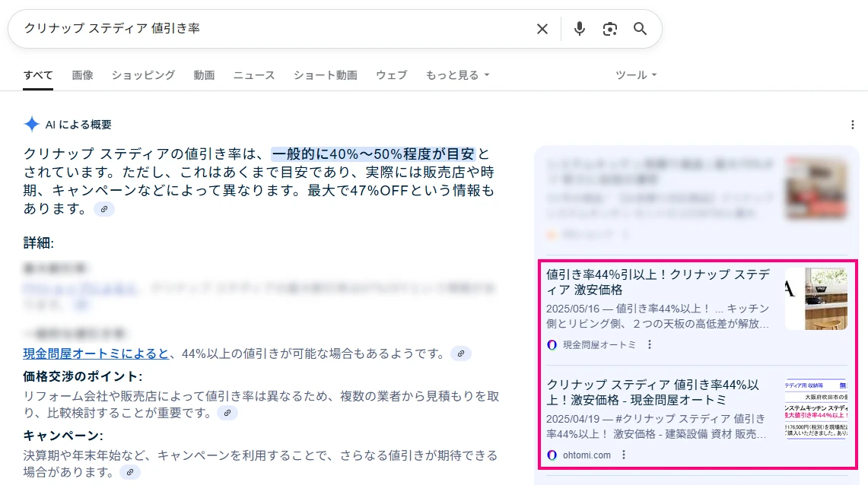This screenshot has width=868, height=485.
Task: Click the 現金問屋オートミ source name
Action: point(599,345)
